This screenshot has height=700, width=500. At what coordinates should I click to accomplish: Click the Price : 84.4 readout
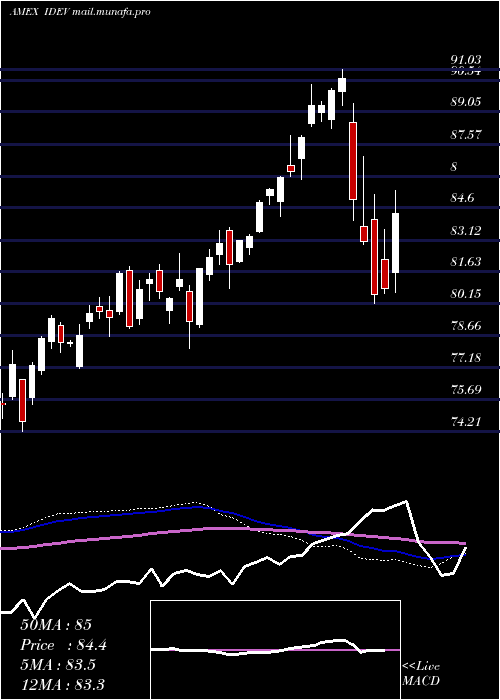pos(64,645)
